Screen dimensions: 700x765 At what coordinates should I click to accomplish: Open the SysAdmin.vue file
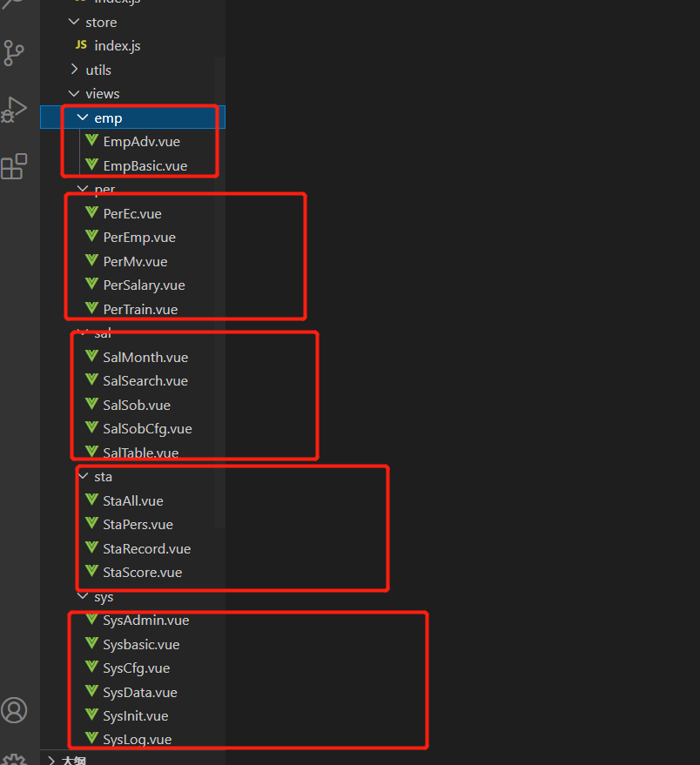146,621
